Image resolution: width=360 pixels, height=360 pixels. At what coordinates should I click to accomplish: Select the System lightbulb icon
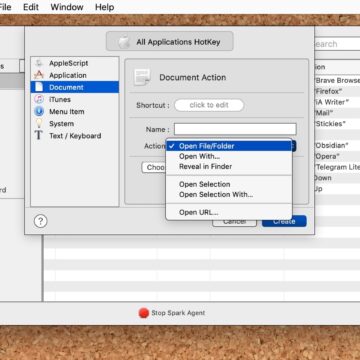[x=39, y=124]
